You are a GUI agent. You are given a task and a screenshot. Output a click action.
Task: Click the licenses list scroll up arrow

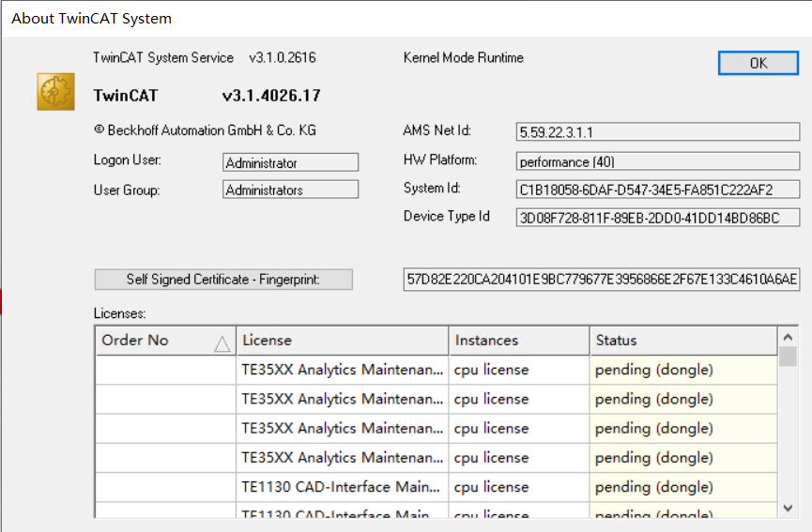[788, 337]
